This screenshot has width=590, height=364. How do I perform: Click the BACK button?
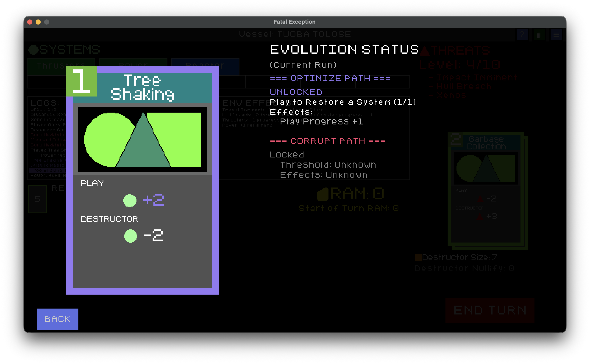(57, 319)
